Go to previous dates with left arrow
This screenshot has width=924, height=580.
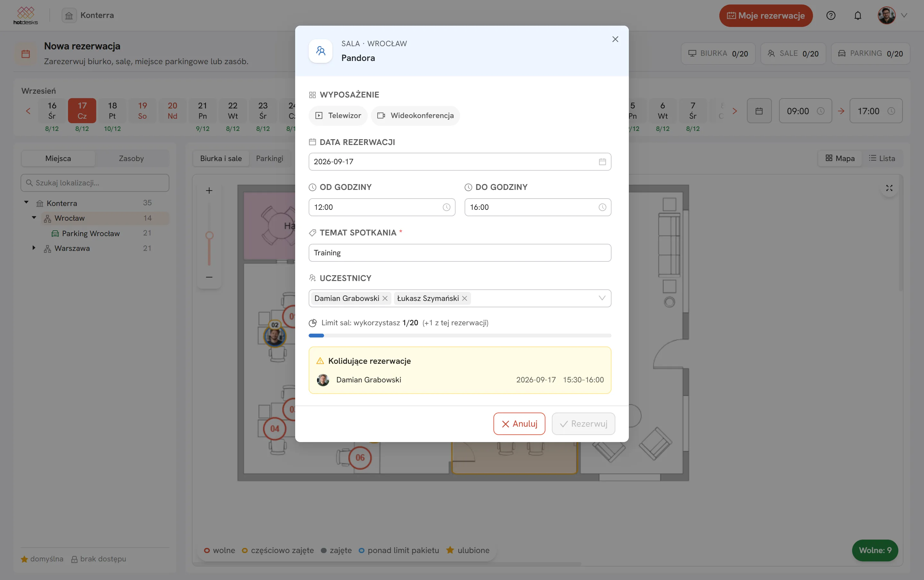pyautogui.click(x=28, y=111)
